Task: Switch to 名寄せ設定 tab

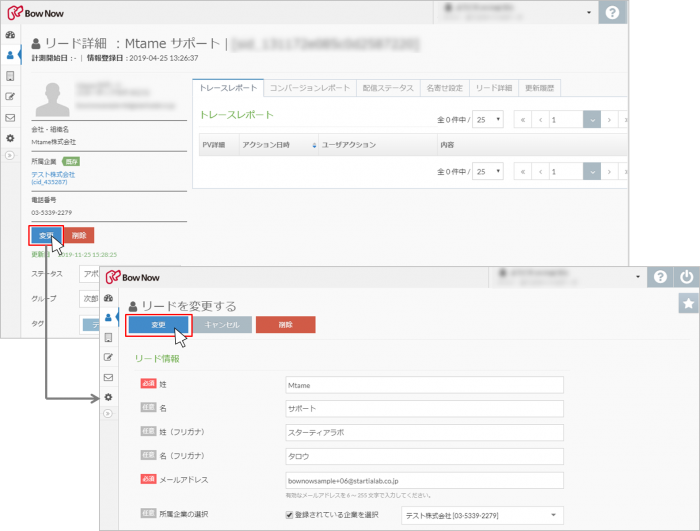Action: point(445,88)
